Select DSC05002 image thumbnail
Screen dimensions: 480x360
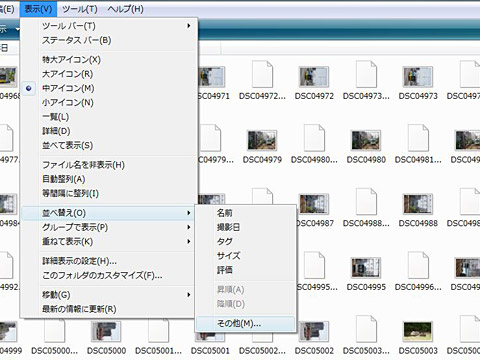[314, 331]
